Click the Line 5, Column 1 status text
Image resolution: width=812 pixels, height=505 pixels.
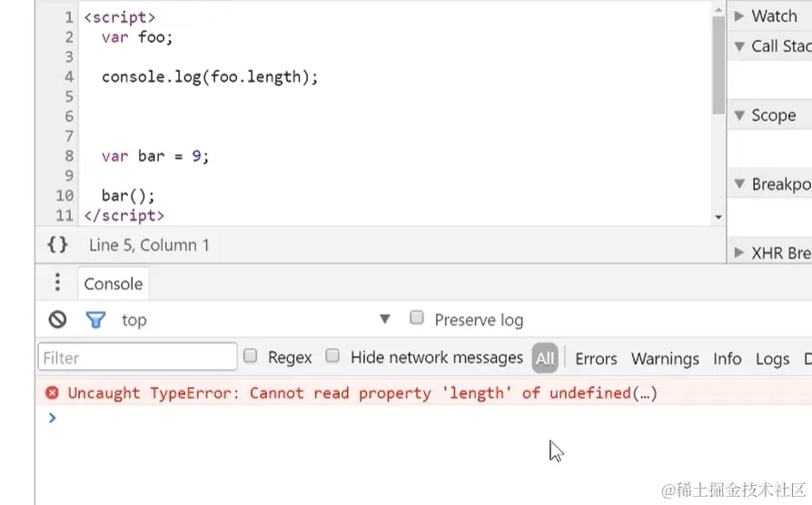[149, 245]
